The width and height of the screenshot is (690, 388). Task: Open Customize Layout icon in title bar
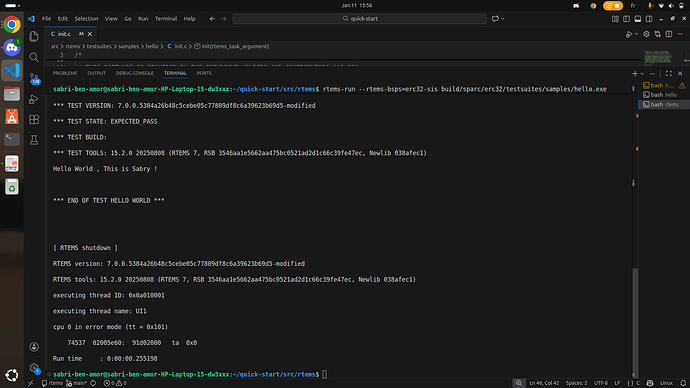pos(615,19)
